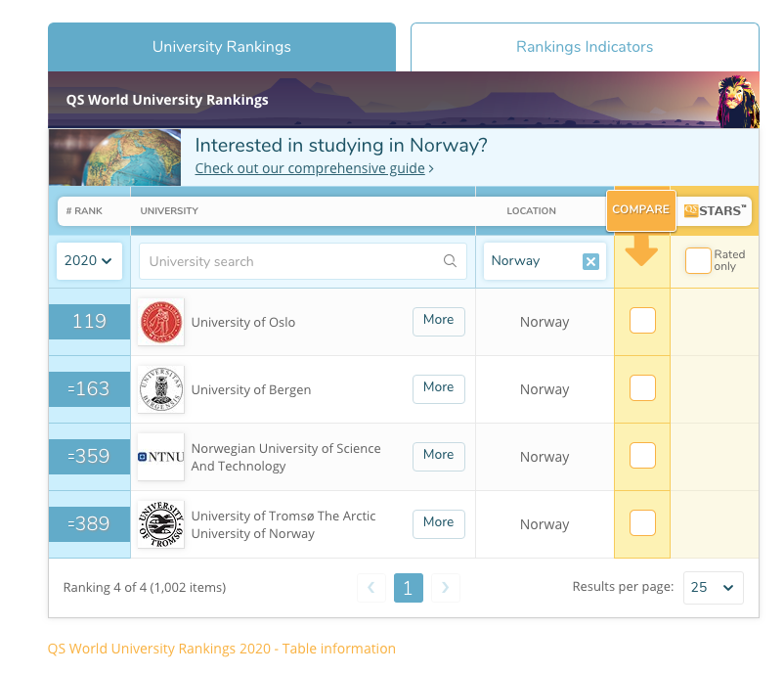Click rank =163 cell

click(90, 389)
